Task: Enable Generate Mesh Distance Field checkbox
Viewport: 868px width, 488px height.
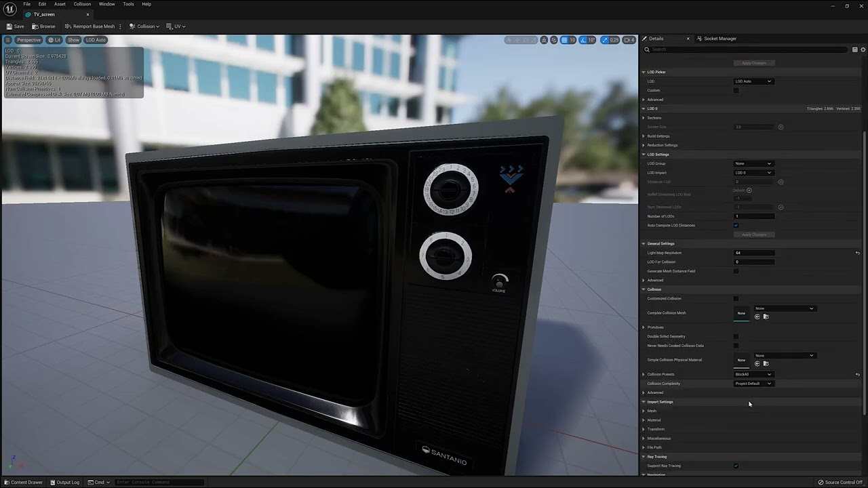Action: click(736, 271)
